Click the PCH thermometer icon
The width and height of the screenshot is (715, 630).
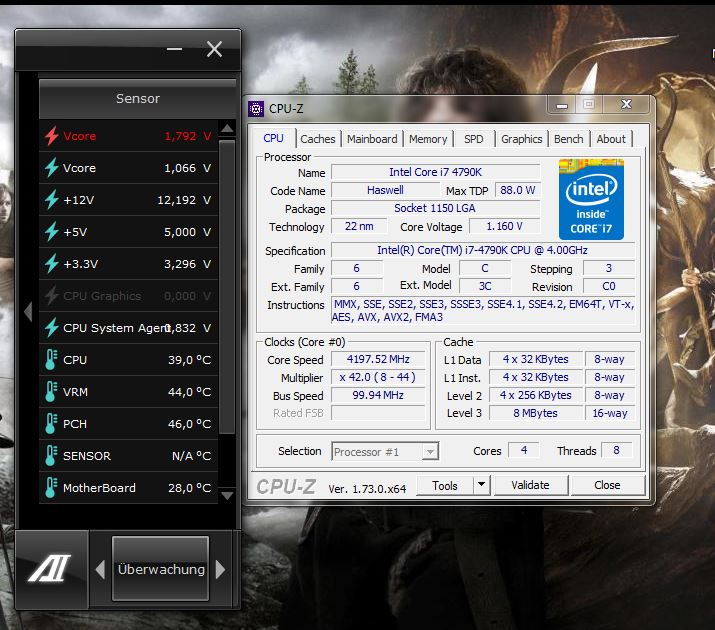click(51, 423)
